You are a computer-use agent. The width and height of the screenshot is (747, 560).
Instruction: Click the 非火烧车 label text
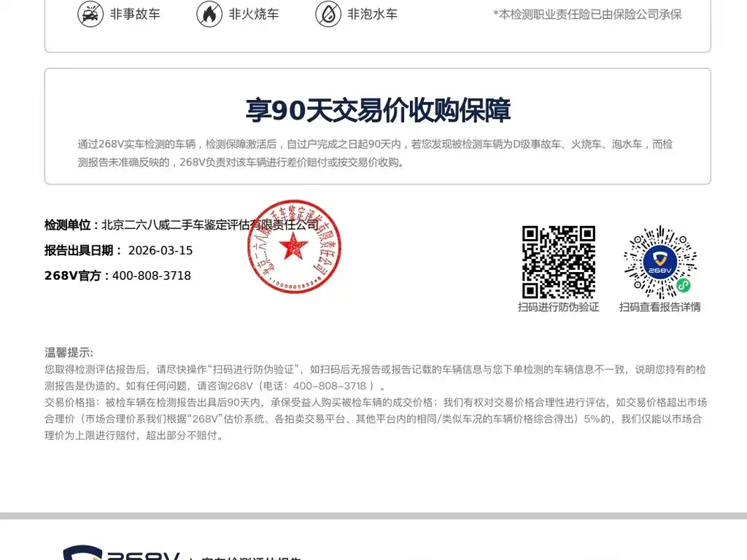click(254, 15)
